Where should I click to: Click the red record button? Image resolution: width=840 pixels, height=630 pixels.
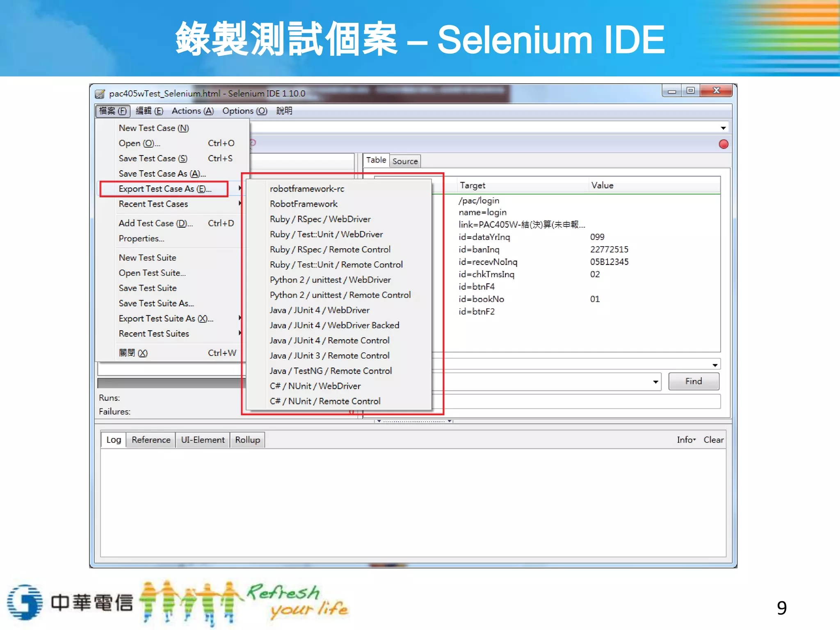(x=724, y=144)
